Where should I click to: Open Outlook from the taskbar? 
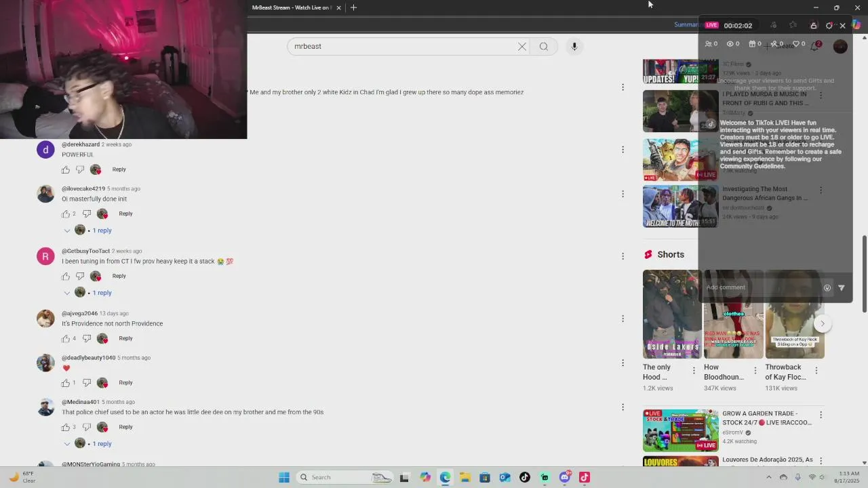point(505,477)
